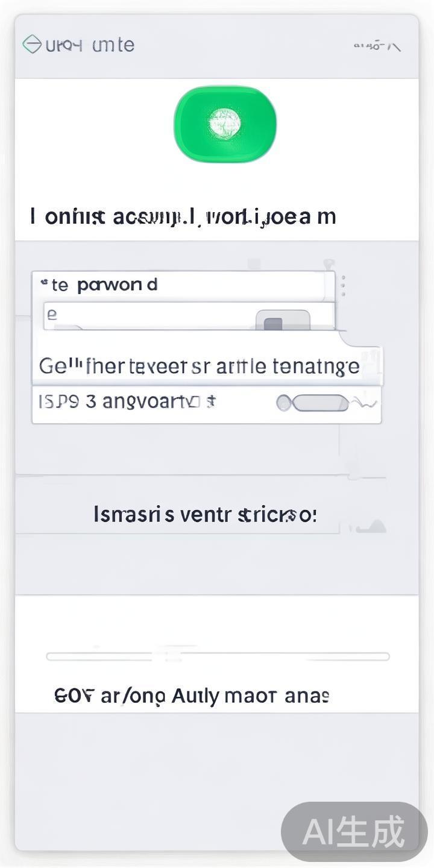Click the squiggle icon right of the toggle

367,403
